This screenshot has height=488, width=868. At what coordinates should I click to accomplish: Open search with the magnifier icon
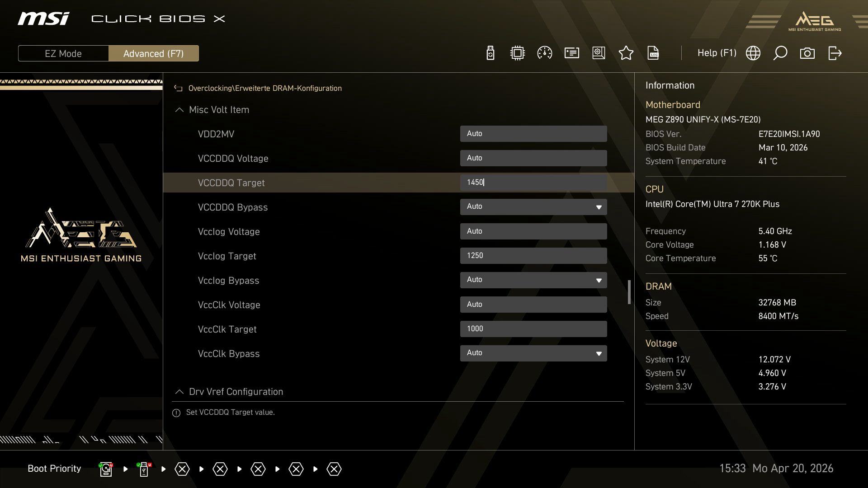pyautogui.click(x=780, y=53)
